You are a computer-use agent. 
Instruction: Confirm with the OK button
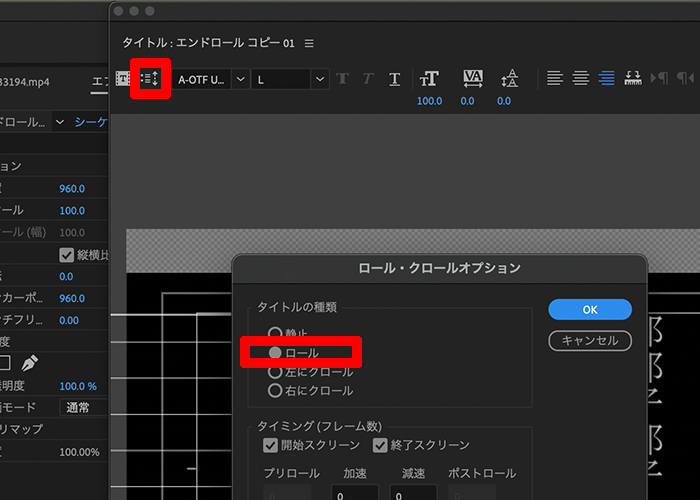click(x=590, y=309)
